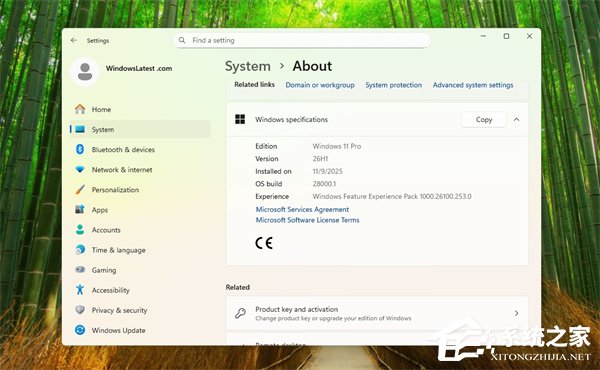Close the Settings window
This screenshot has height=370, width=600.
530,36
